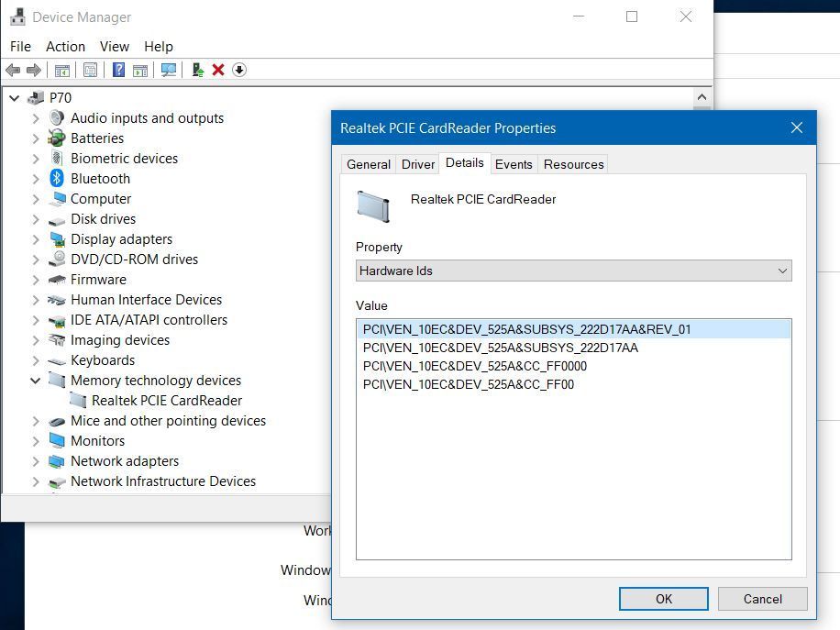Image resolution: width=840 pixels, height=630 pixels.
Task: Collapse Memory technology devices category
Action: [36, 381]
